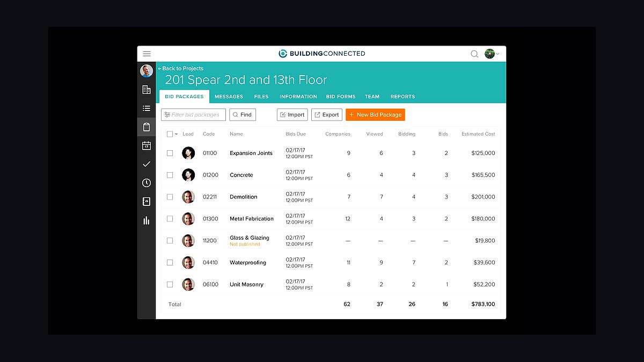Check the Glass & Glazing row checkbox
Screen dimensions: 644x362
pyautogui.click(x=170, y=241)
